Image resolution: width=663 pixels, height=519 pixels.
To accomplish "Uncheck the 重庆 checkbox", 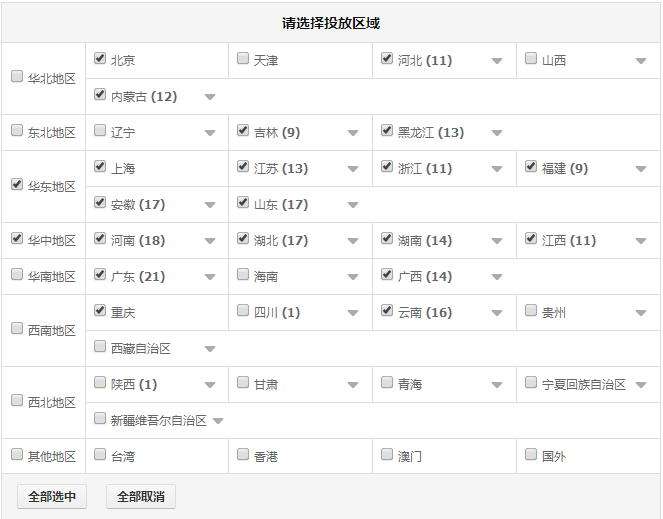I will pos(100,310).
